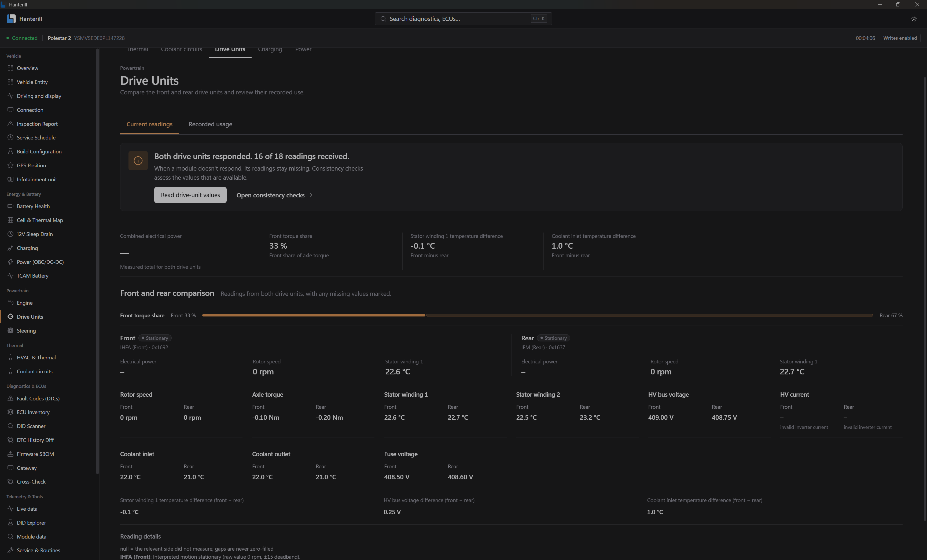Click the Writes enabled badge
The width and height of the screenshot is (927, 560).
[x=900, y=38]
